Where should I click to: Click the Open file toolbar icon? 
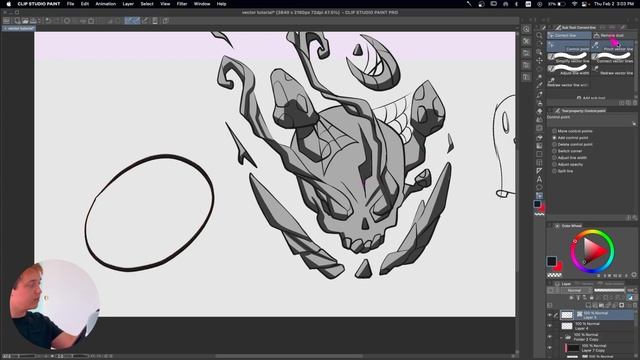coord(25,20)
